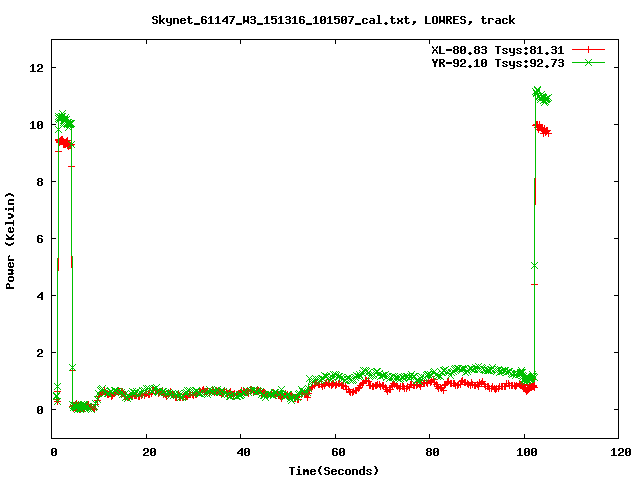Click the 10 tick label on y-axis
Screen dimensions: 640x480
pyautogui.click(x=37, y=125)
